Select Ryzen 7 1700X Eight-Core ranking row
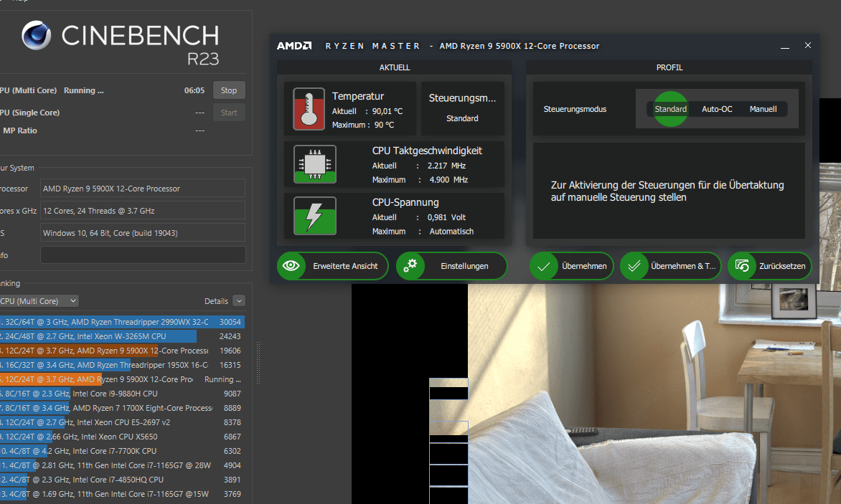 pyautogui.click(x=122, y=408)
